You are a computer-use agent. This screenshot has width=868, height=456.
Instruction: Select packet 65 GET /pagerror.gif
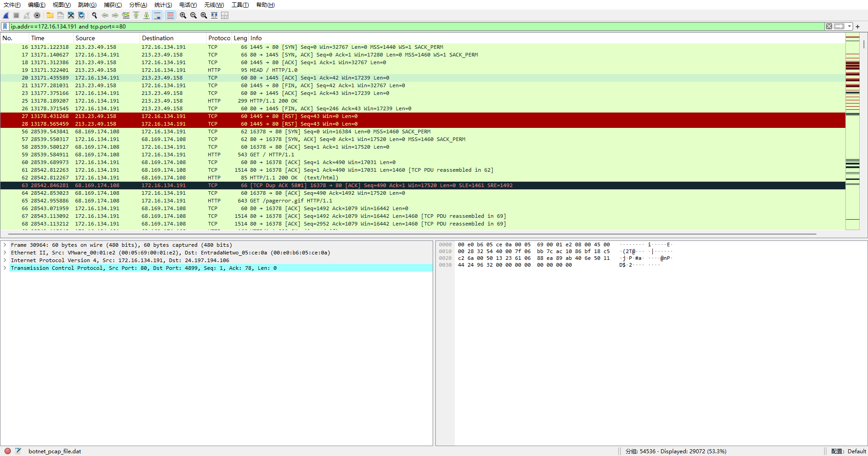423,201
